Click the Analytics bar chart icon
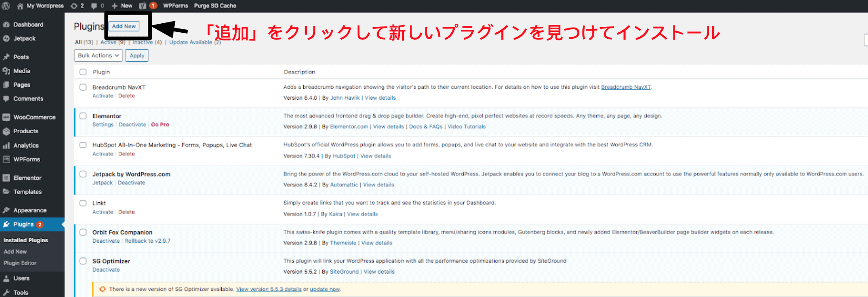 tap(6, 145)
